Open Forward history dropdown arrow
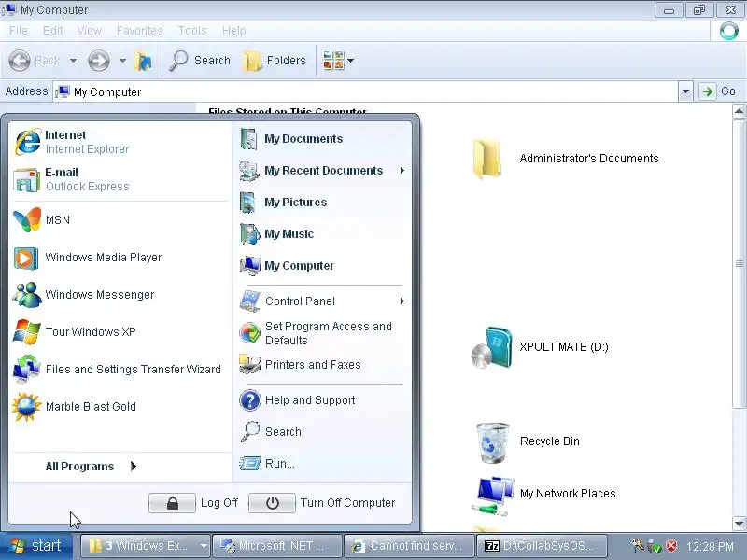The width and height of the screenshot is (747, 560). coord(122,61)
